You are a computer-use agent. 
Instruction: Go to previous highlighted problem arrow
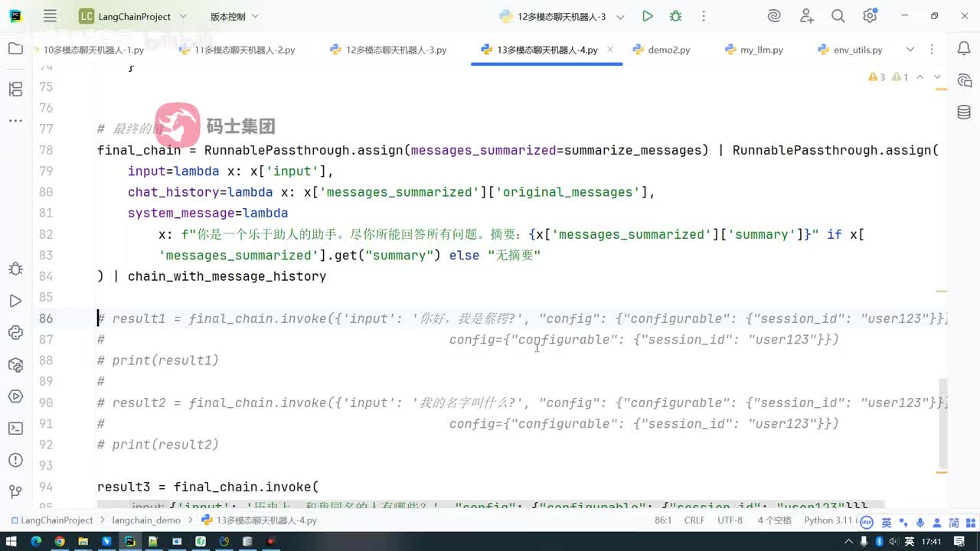(x=920, y=77)
